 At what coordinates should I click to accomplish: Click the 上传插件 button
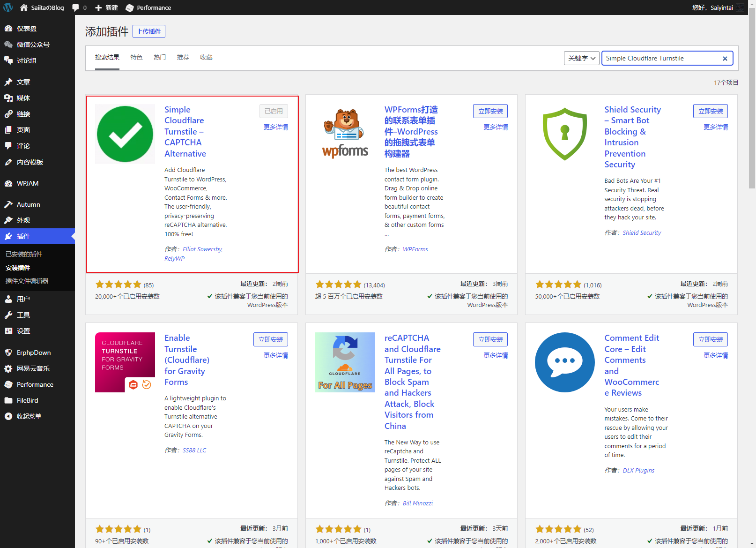149,31
